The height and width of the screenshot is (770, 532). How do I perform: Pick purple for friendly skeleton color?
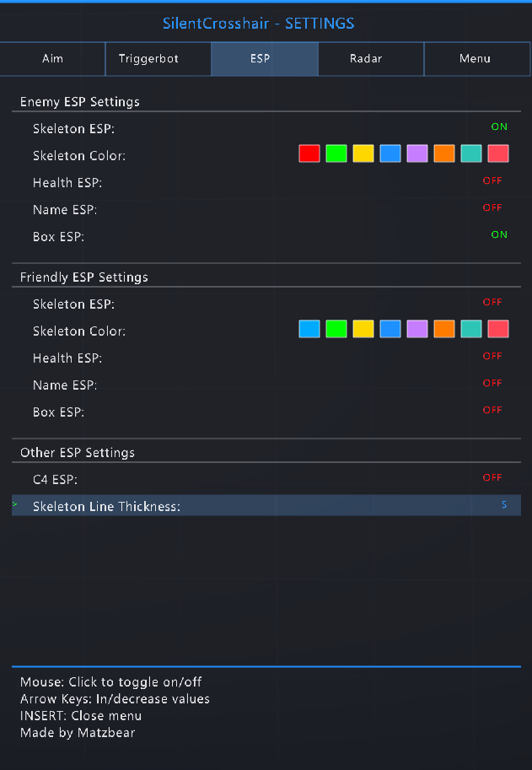pyautogui.click(x=416, y=328)
